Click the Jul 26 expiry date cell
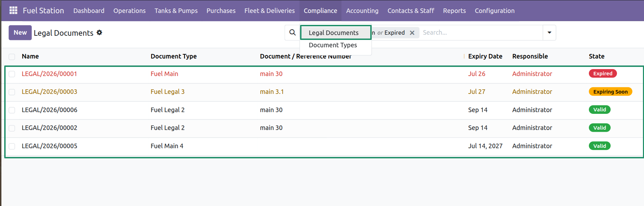 tap(477, 74)
